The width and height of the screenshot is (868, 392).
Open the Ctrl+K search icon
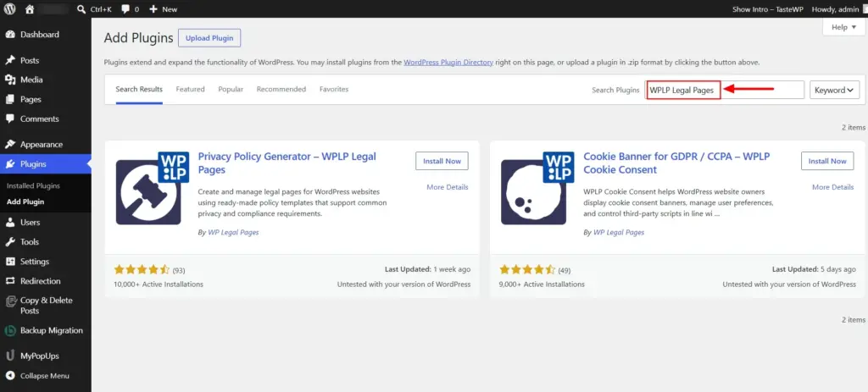pos(81,9)
